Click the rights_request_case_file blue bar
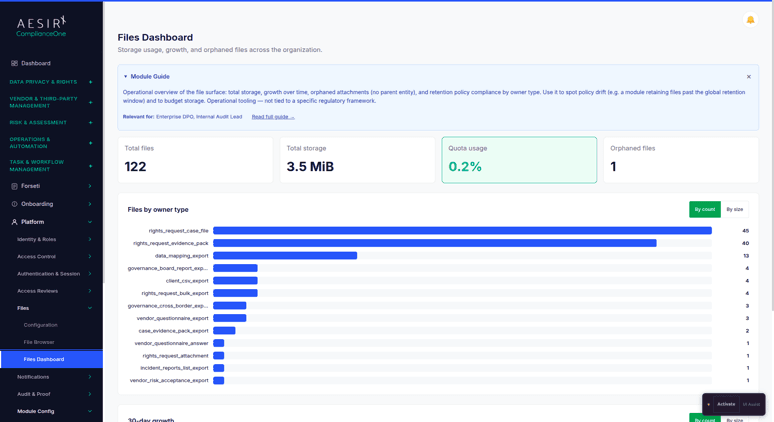This screenshot has width=774, height=422. pos(463,230)
